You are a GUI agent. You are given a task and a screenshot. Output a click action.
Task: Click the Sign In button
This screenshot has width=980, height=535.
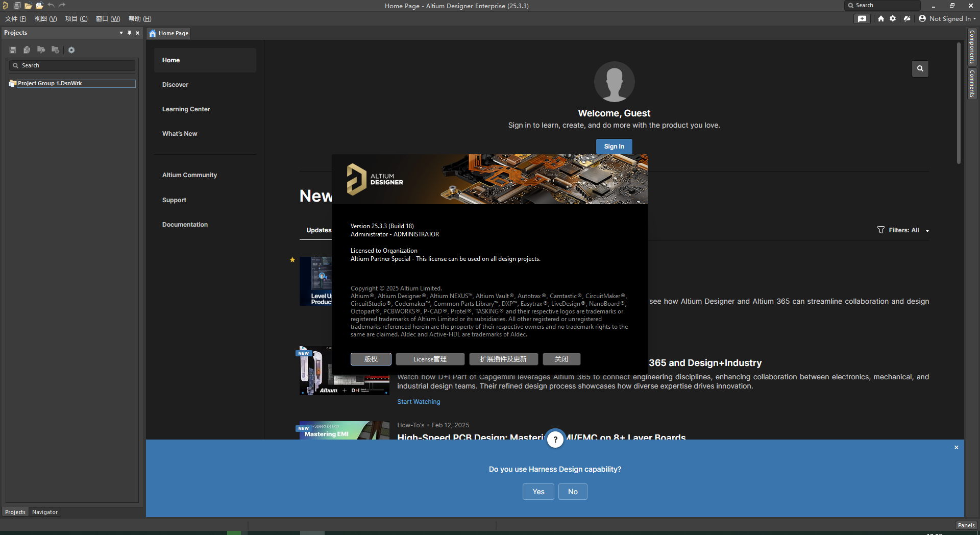click(614, 147)
